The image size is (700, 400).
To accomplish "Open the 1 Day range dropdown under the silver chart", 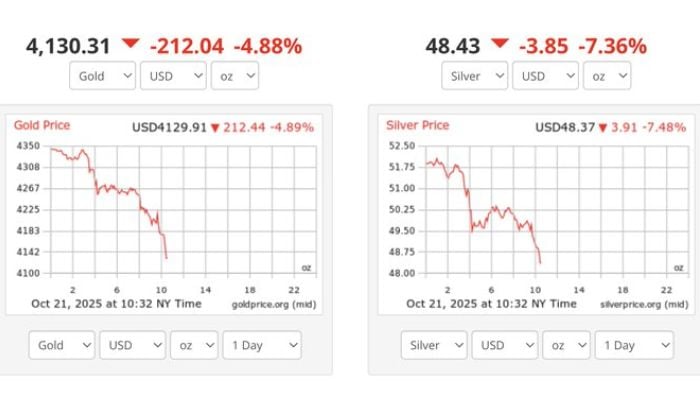I will [634, 345].
